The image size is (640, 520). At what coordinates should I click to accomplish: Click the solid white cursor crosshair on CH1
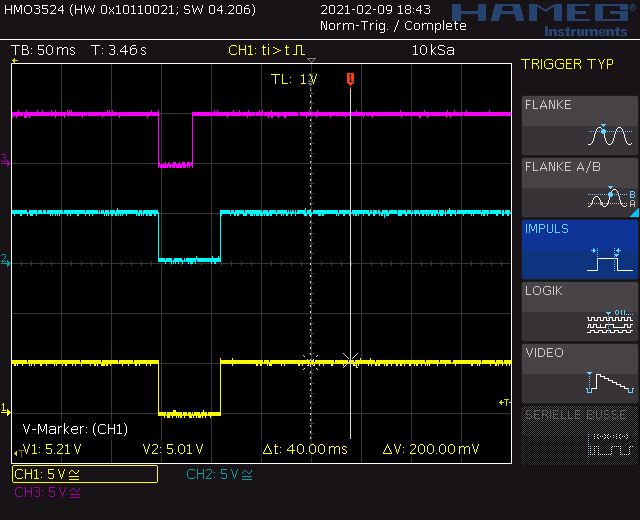(350, 361)
